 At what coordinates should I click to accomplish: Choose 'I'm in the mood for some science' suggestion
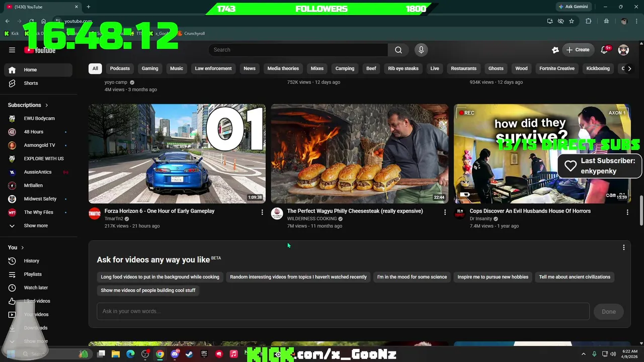click(x=412, y=277)
